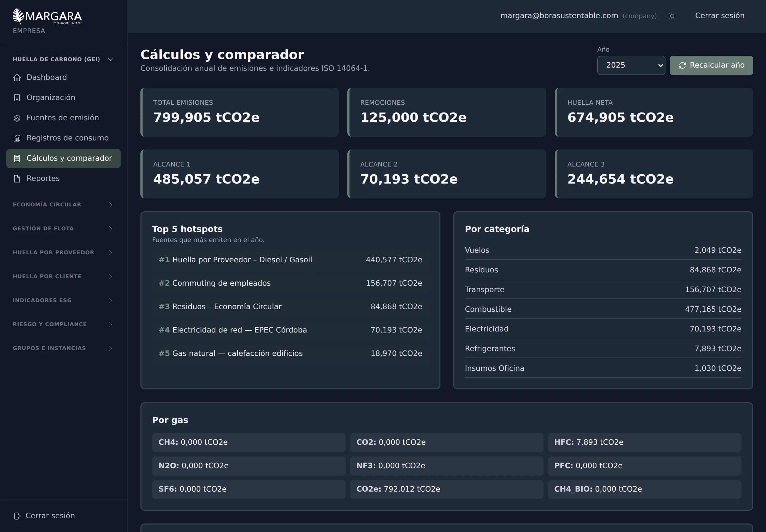Screen dimensions: 766x532
Task: Click the Residuos category row
Action: [603, 270]
